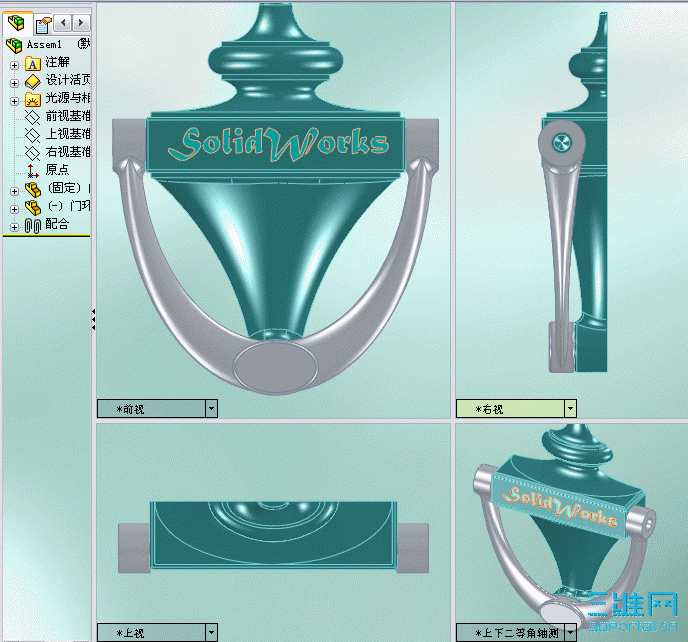Expand the 注解 annotations folder
The image size is (688, 642).
click(x=14, y=65)
